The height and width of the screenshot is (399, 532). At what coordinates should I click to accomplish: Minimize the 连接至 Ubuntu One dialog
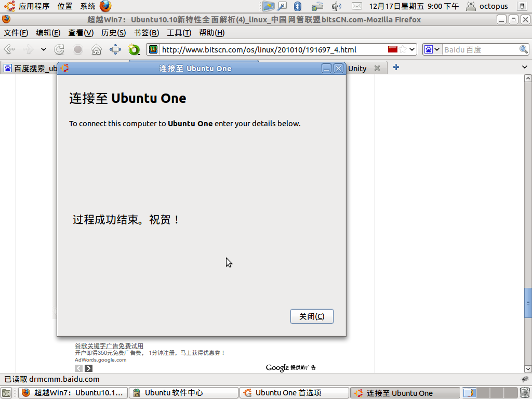[326, 69]
